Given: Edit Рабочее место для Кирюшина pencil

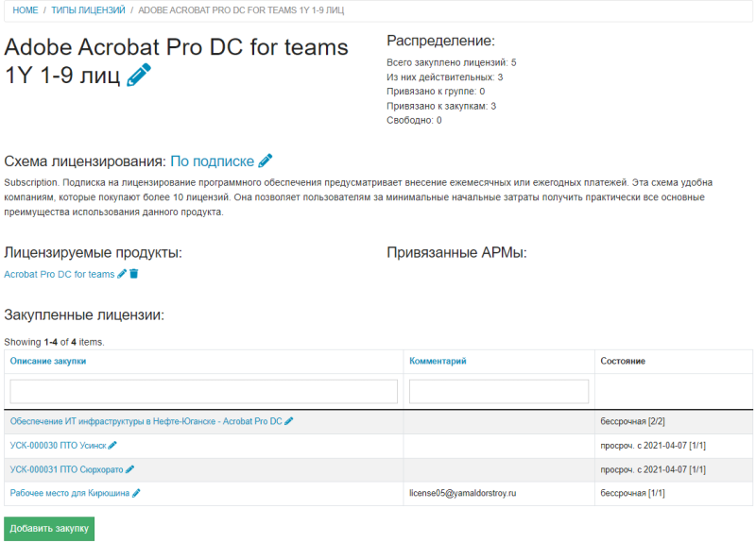Looking at the screenshot, I should [x=136, y=493].
